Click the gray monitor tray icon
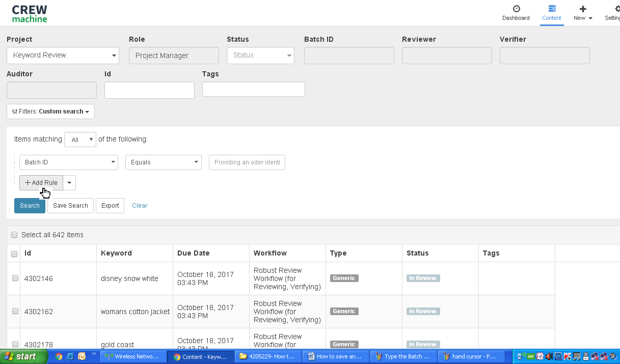 pos(577,356)
